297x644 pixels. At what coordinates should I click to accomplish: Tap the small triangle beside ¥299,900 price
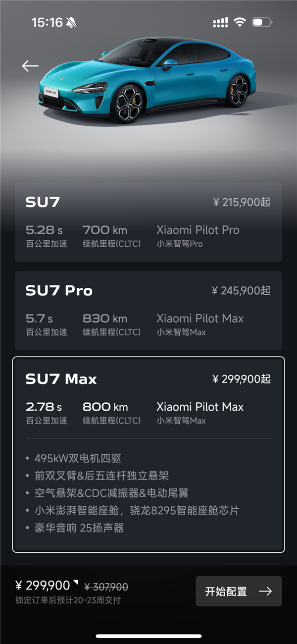[x=76, y=582]
